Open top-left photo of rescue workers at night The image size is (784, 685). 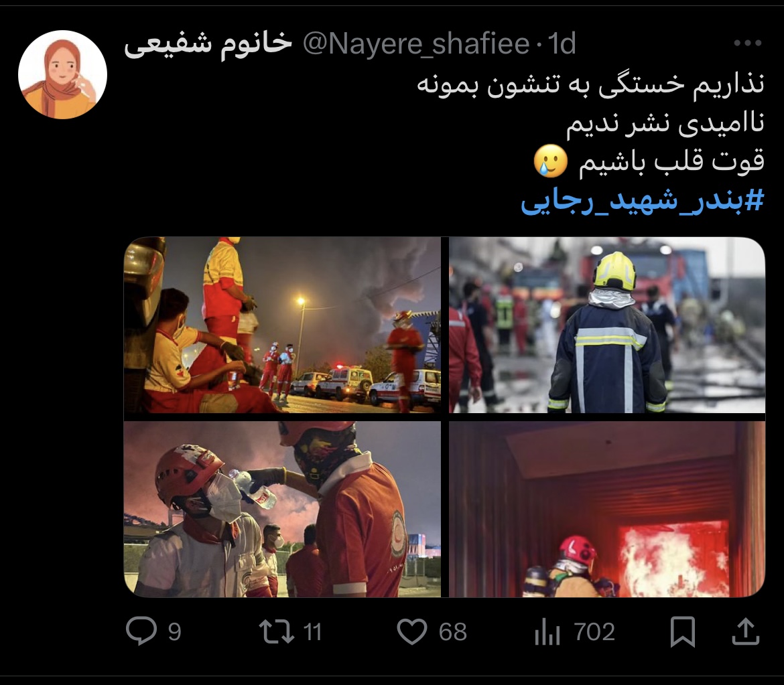pos(283,325)
